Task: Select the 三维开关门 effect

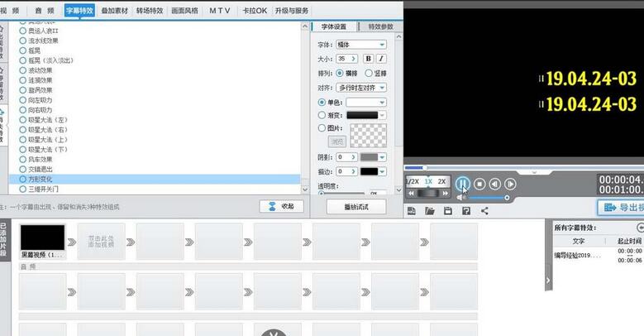Action: 39,190
